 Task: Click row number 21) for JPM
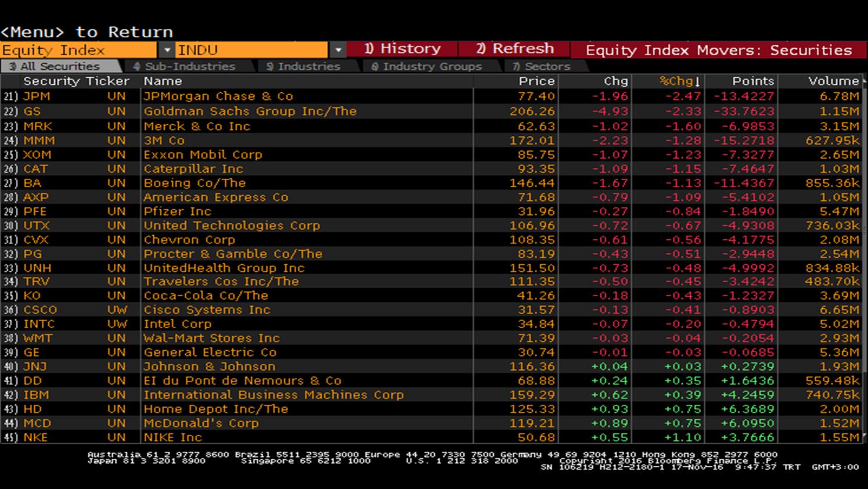11,96
